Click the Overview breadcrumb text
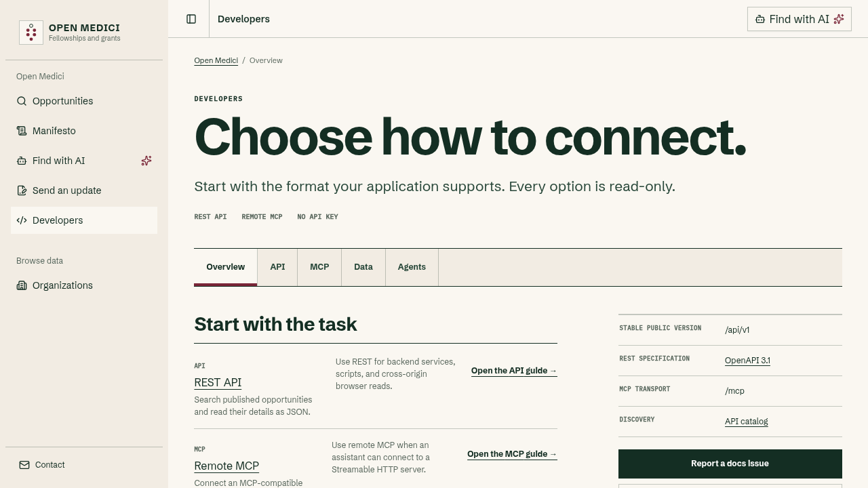 [x=266, y=60]
